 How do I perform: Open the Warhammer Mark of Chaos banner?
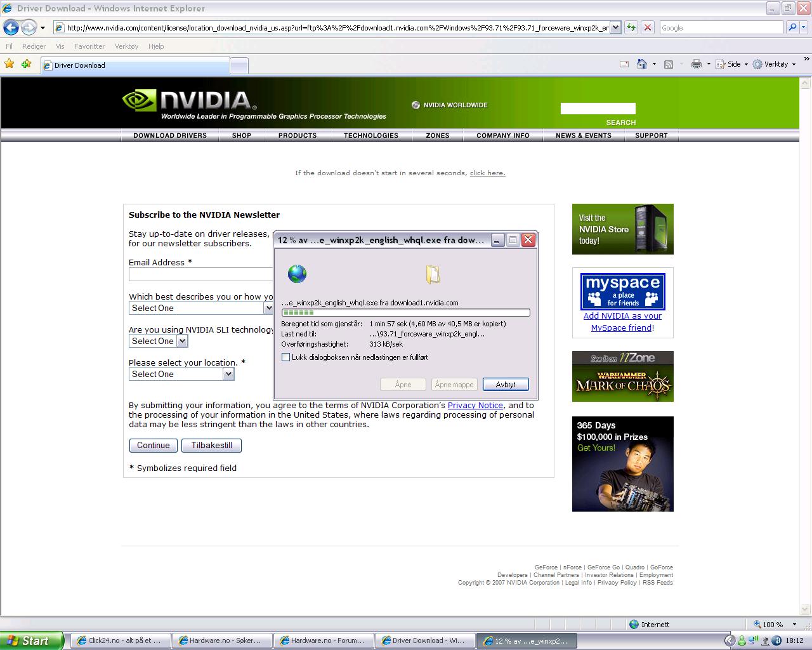coord(623,376)
